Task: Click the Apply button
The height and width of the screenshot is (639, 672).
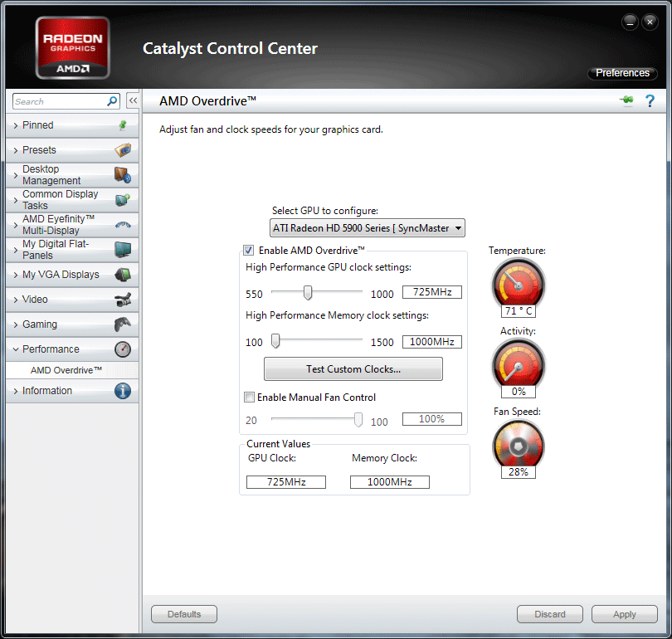Action: click(625, 614)
